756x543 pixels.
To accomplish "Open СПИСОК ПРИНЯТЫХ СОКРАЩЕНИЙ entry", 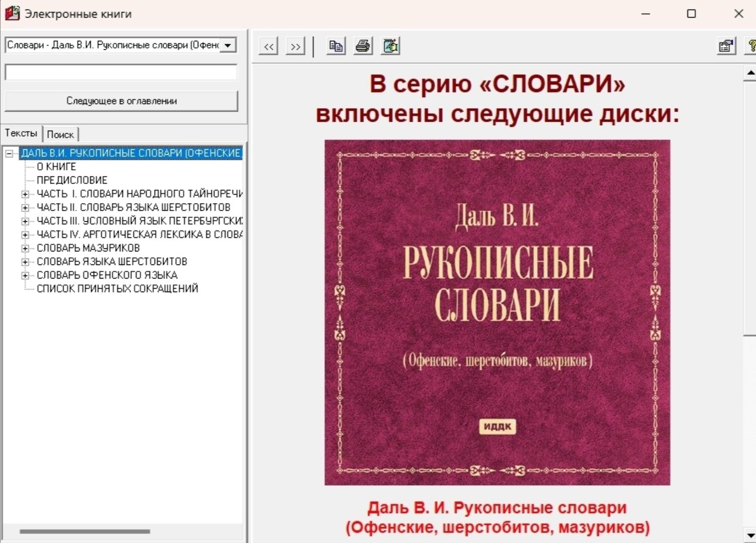I will (x=117, y=289).
